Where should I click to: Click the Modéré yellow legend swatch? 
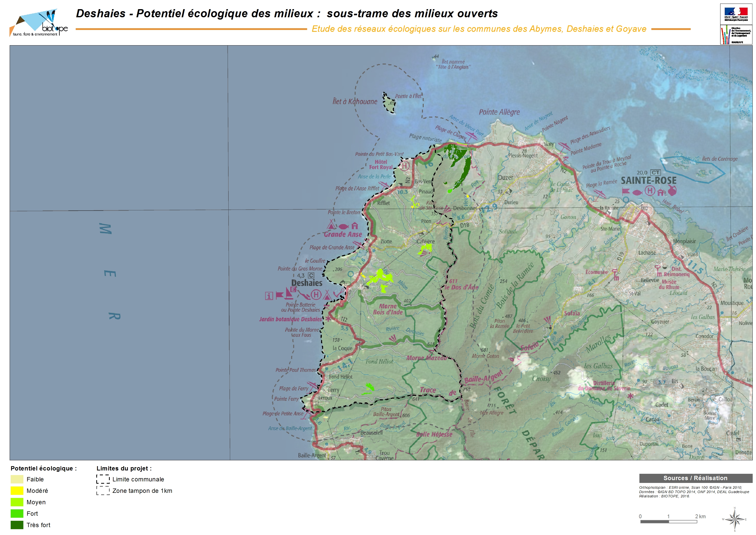tap(17, 491)
